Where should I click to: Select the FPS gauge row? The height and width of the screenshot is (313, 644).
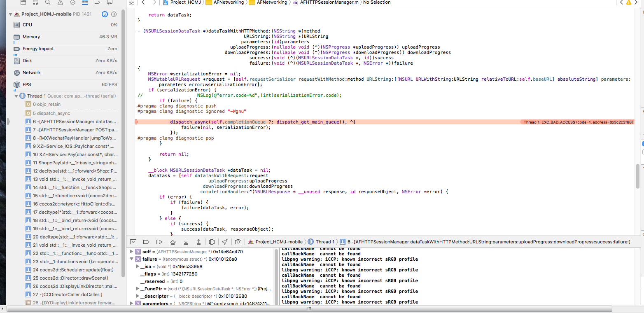65,84
